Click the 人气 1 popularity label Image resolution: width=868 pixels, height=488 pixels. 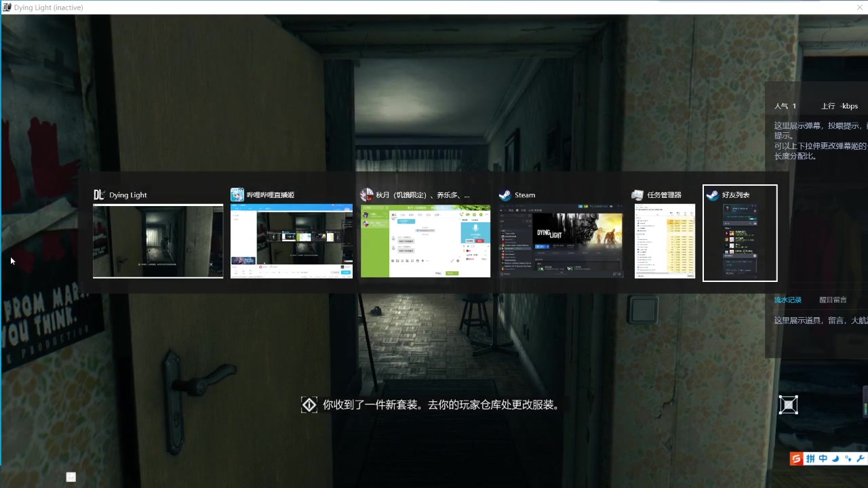point(785,106)
